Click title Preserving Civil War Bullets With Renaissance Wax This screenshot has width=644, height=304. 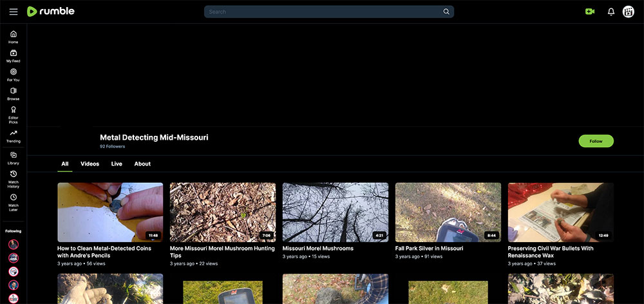(x=551, y=252)
